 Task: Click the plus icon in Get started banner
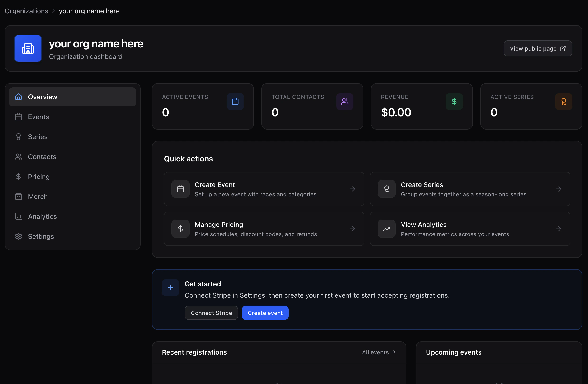pyautogui.click(x=171, y=288)
